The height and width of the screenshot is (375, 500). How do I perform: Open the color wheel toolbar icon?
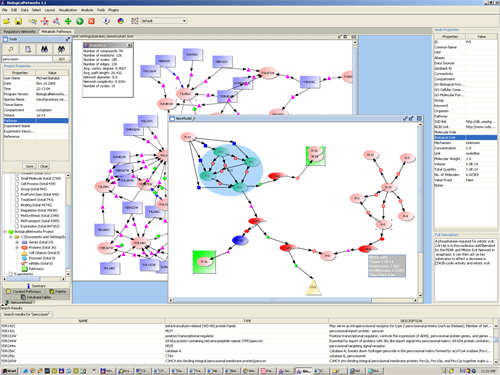coord(121,21)
